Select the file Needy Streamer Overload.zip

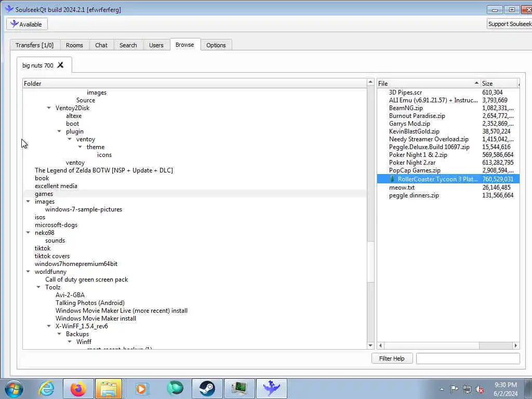[x=429, y=139]
